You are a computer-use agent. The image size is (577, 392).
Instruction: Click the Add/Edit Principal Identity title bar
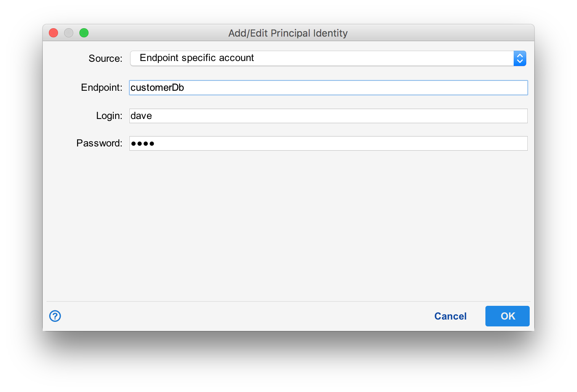(x=288, y=33)
